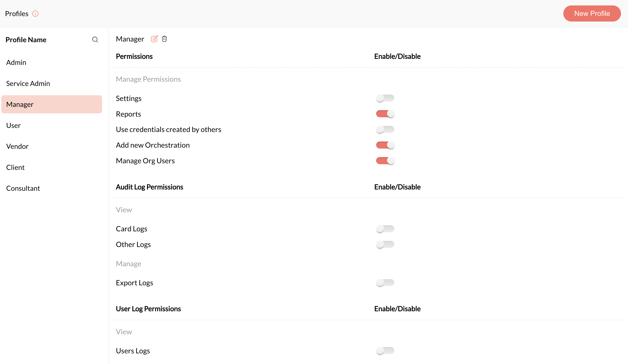This screenshot has height=364, width=628.
Task: Open the Client profile
Action: (15, 167)
